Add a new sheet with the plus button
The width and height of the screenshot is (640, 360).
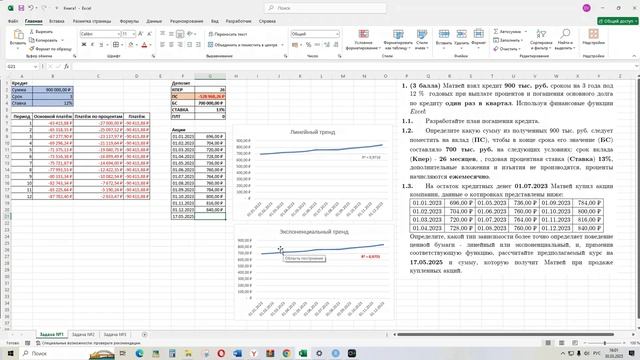(x=144, y=335)
